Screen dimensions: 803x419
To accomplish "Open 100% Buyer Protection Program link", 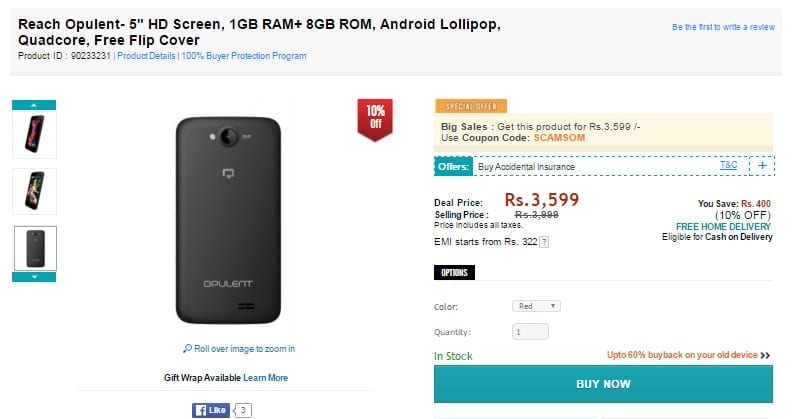I will [x=244, y=56].
